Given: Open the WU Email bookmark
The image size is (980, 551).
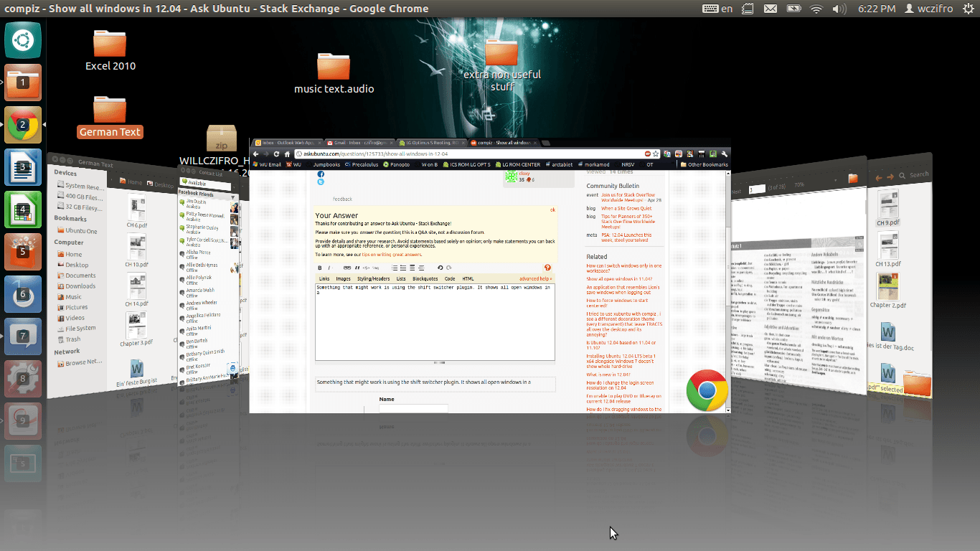Looking at the screenshot, I should (268, 164).
